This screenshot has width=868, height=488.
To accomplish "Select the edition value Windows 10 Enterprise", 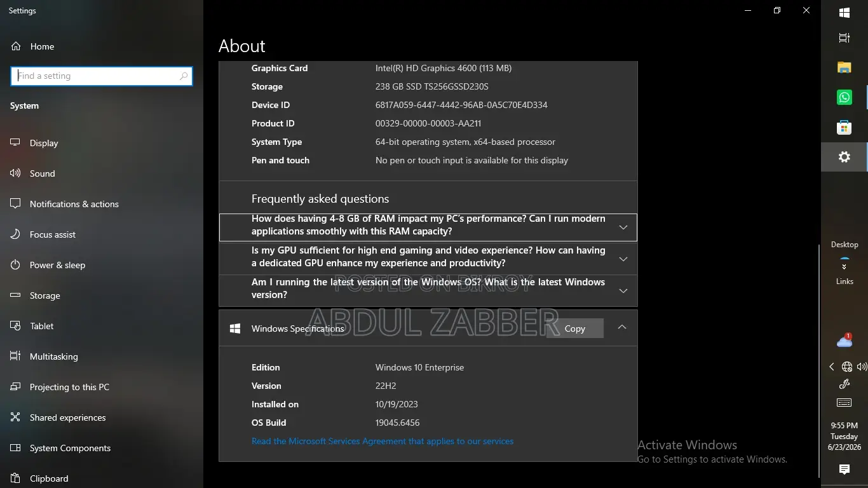I will pyautogui.click(x=419, y=367).
